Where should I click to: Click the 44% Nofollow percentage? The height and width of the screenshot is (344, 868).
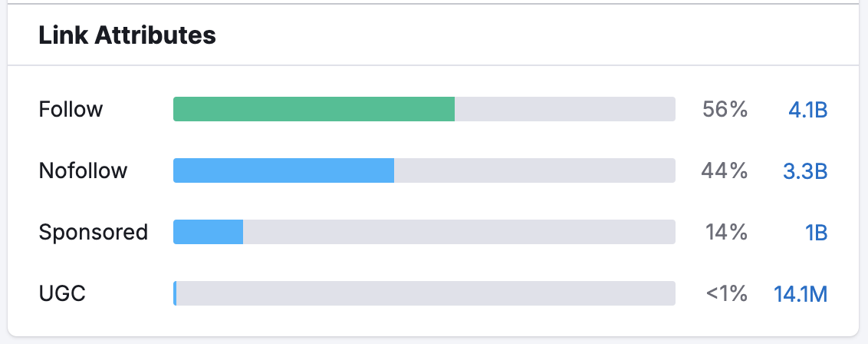coord(725,171)
